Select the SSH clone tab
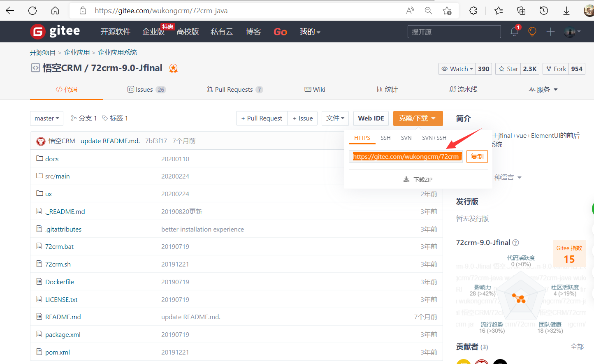The height and width of the screenshot is (364, 594). (x=385, y=138)
